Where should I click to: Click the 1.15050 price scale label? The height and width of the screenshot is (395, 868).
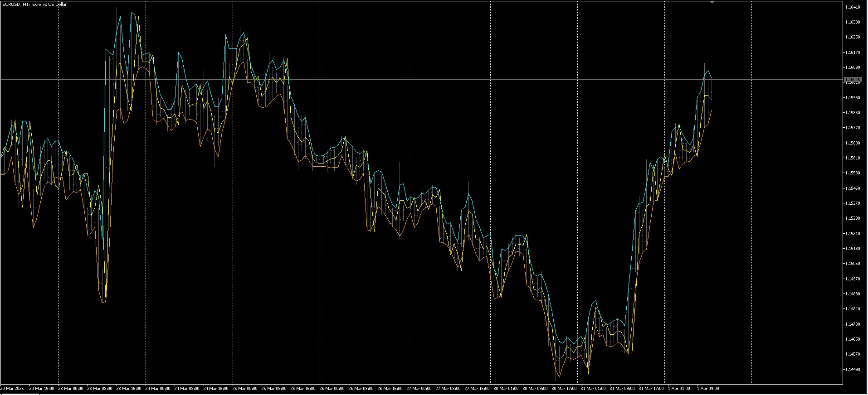click(x=853, y=264)
